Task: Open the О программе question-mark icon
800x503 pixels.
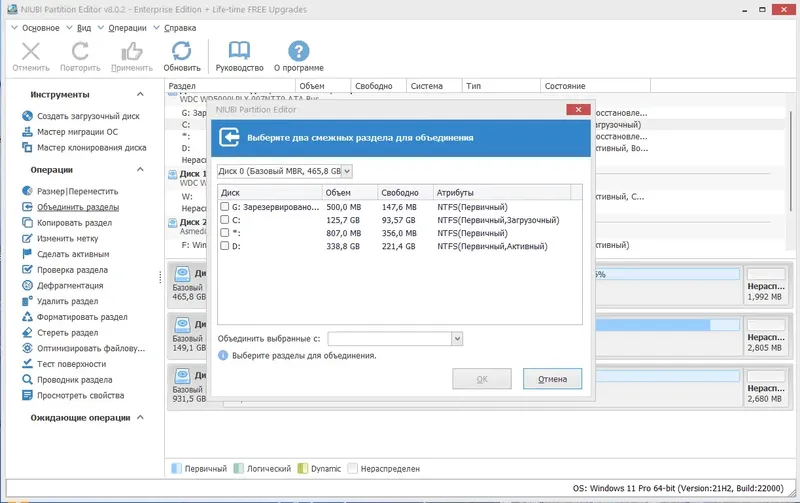Action: (x=298, y=51)
